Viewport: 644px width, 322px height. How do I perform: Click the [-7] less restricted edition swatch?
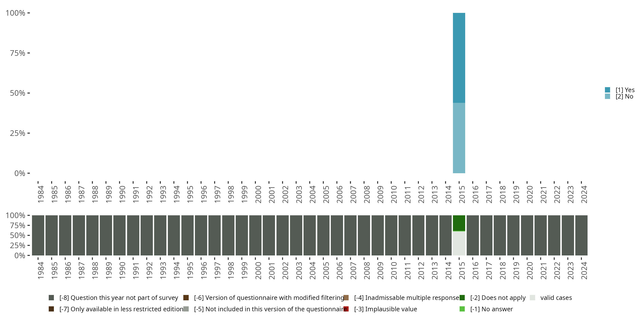51,309
